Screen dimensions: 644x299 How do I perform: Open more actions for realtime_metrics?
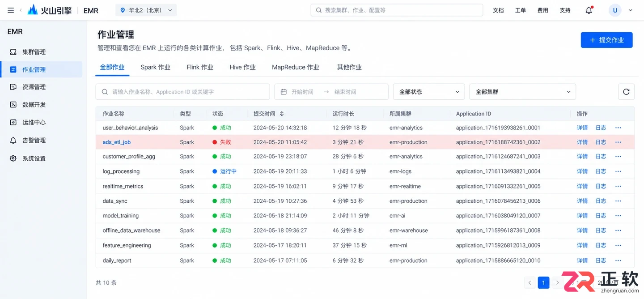coord(618,186)
